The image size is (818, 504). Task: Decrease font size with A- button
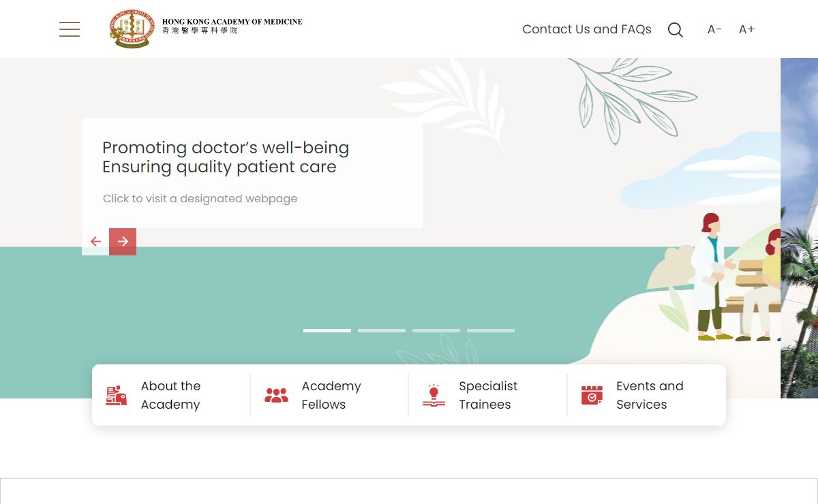714,29
